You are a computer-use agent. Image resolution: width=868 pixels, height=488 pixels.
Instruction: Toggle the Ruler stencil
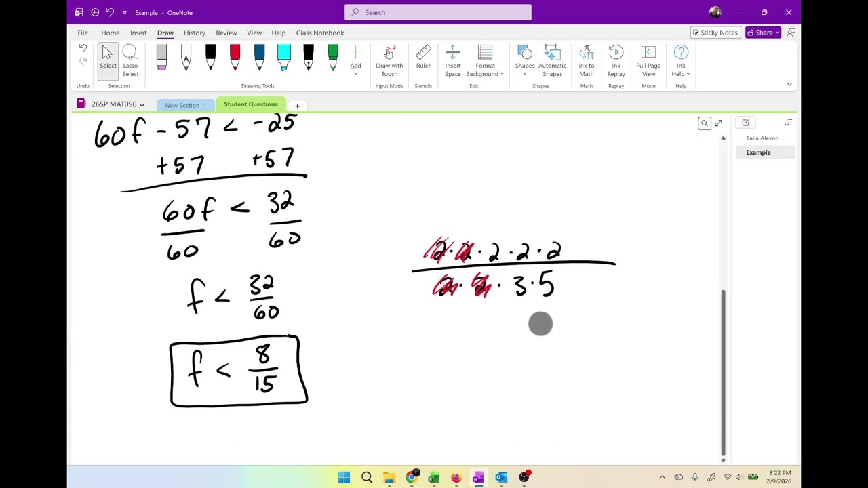423,58
